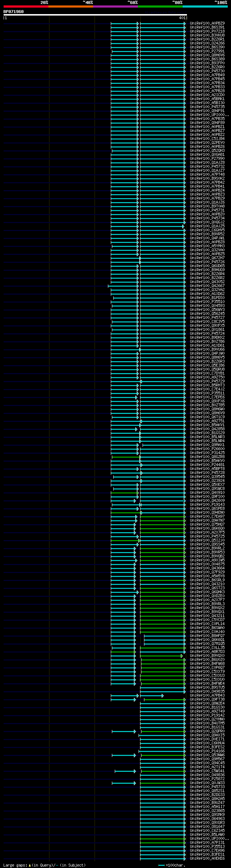This screenshot has width=231, height=868.
Task: Select label UniRef100_C5WS41
Action: [x=207, y=771]
